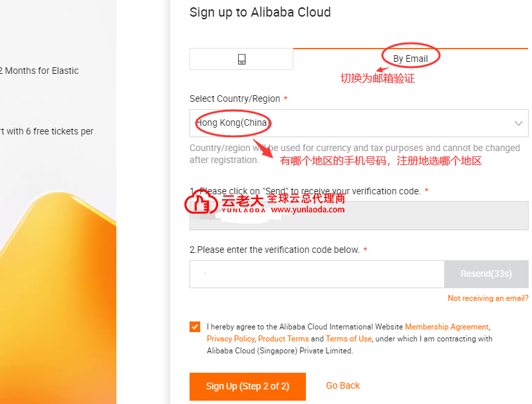Focus the verification code input box
The height and width of the screenshot is (404, 532).
(317, 274)
